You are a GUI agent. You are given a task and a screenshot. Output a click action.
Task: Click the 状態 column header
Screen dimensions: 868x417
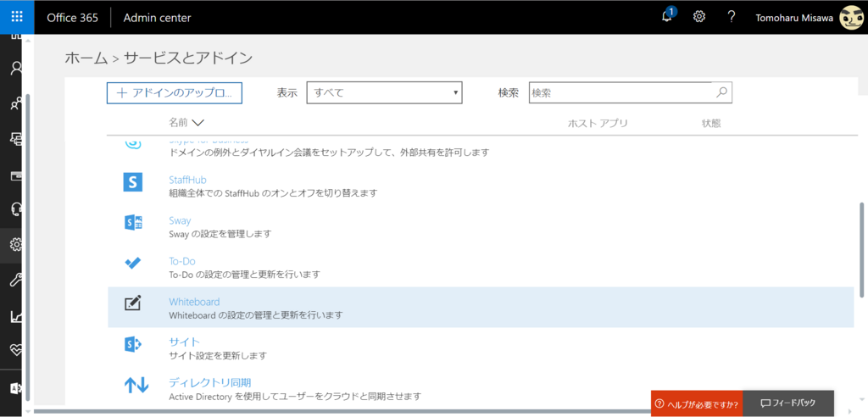pyautogui.click(x=711, y=123)
